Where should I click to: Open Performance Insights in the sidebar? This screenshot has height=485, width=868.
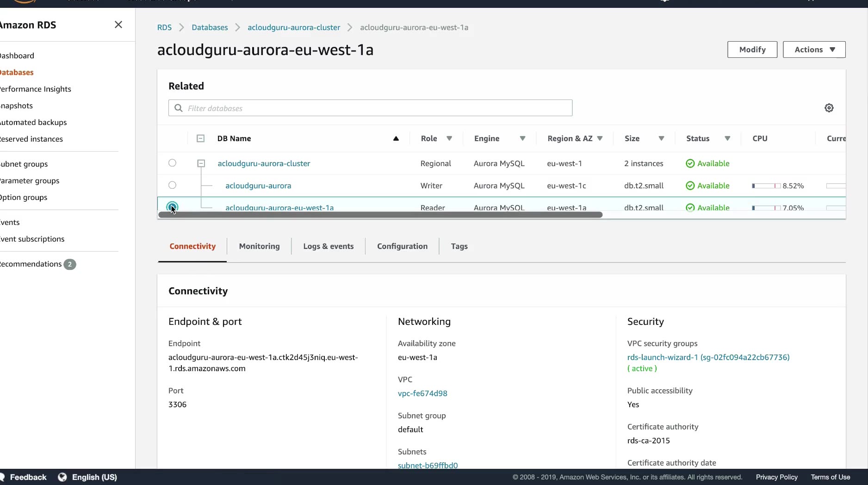click(35, 89)
